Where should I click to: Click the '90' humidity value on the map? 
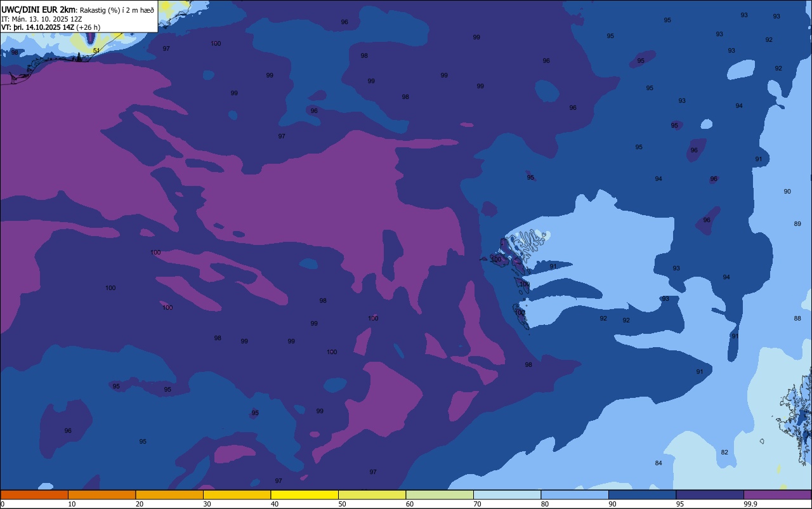(x=787, y=191)
